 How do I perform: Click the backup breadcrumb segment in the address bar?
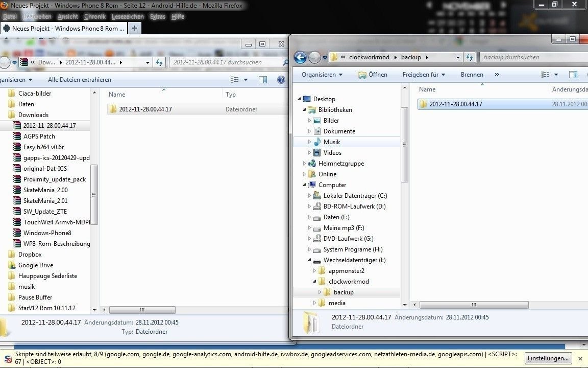point(411,57)
